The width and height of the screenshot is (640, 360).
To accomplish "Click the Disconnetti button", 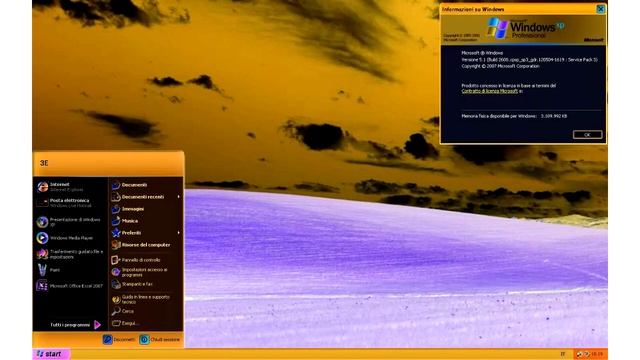I will click(x=119, y=340).
